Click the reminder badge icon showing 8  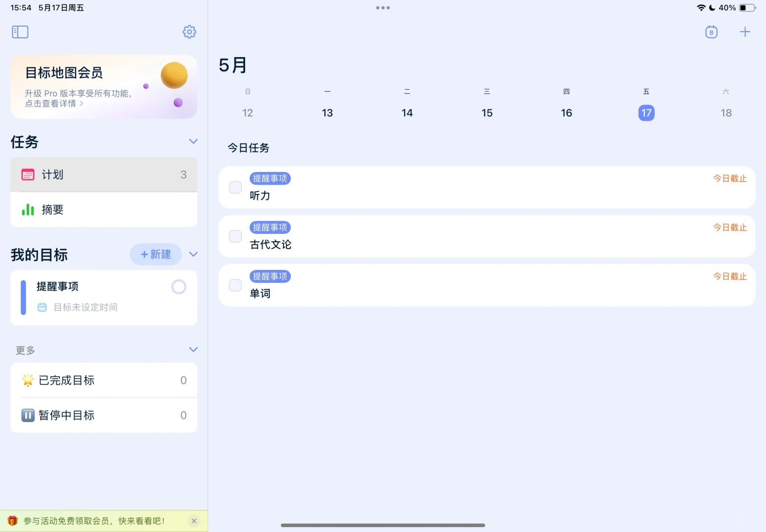coord(711,32)
